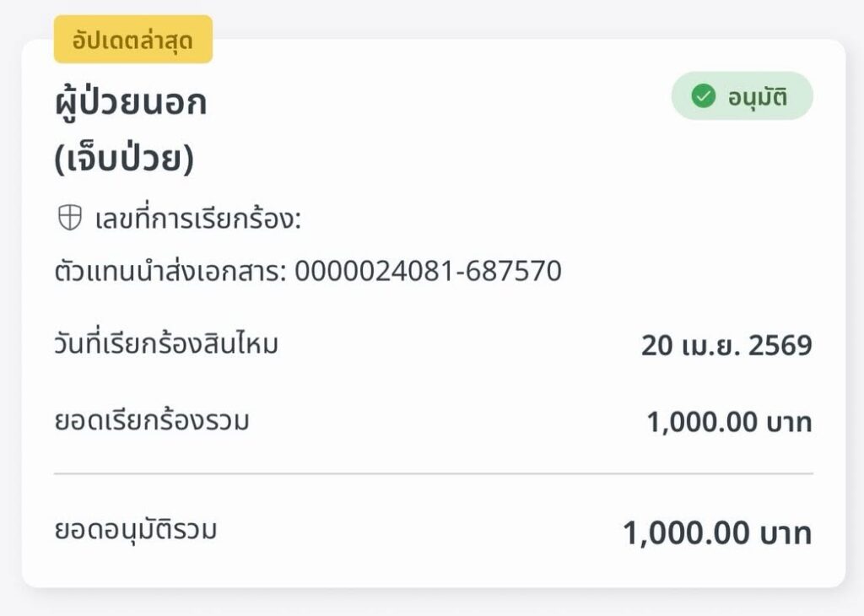864x616 pixels.
Task: Open the outpatient claim card details
Action: coord(434,313)
